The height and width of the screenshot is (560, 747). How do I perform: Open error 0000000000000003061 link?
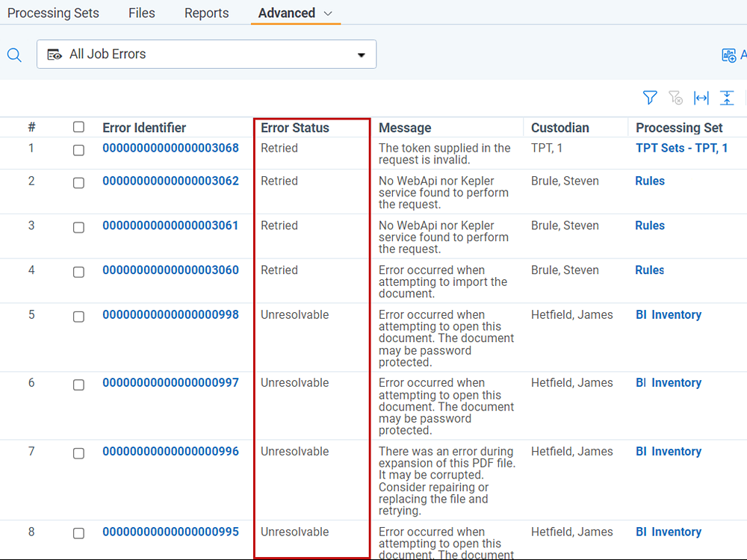coord(170,225)
